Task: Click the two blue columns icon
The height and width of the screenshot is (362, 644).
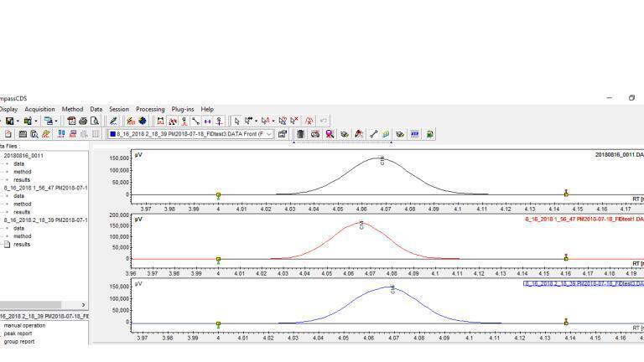Action: tap(61, 134)
